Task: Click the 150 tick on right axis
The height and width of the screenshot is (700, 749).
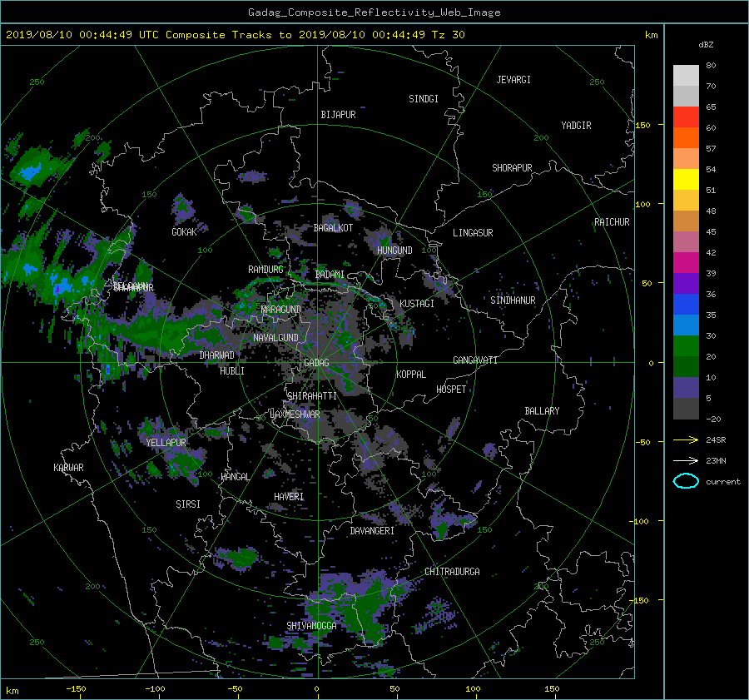Action: point(642,125)
